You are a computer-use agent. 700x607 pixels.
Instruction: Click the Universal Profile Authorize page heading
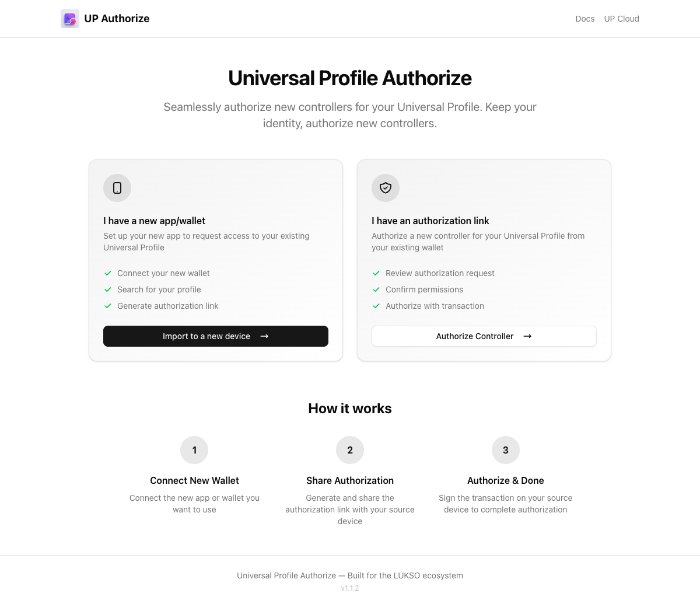(350, 78)
